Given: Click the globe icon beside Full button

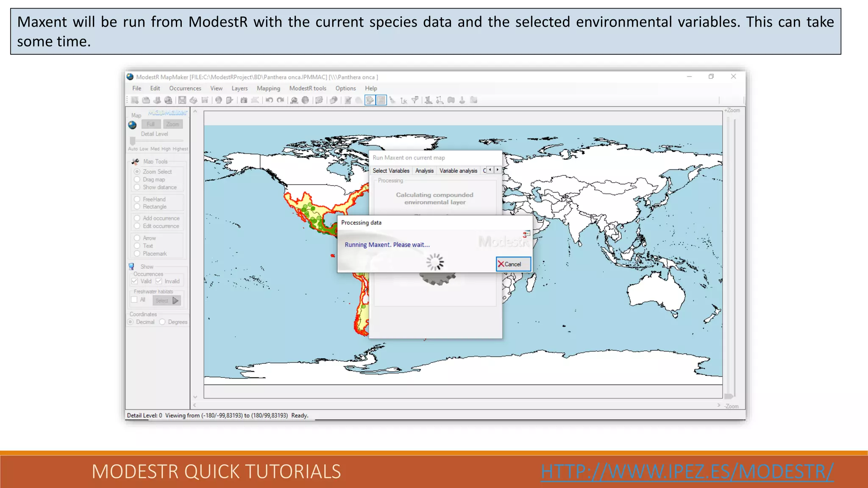Looking at the screenshot, I should coord(132,125).
